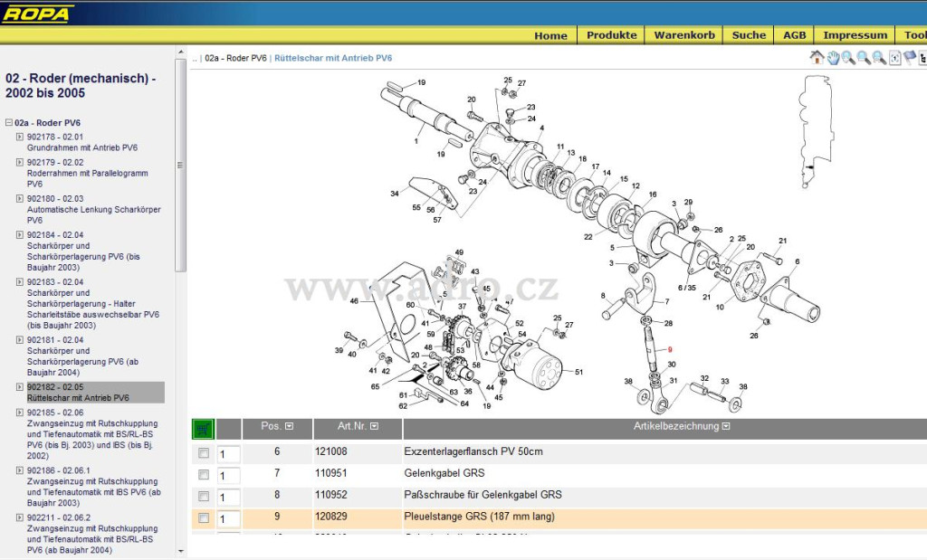Click the ROPA logo
927x560 pixels.
[37, 13]
